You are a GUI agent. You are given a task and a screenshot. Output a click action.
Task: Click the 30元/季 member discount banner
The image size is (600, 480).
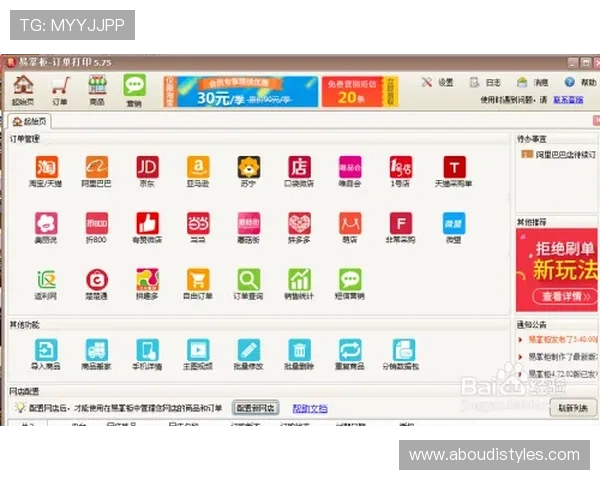tap(241, 91)
